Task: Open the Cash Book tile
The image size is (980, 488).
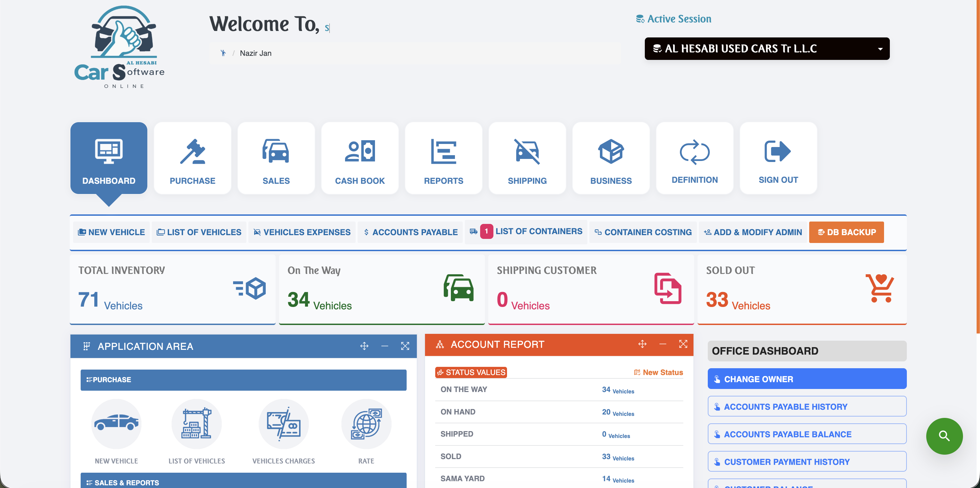Action: click(x=360, y=158)
